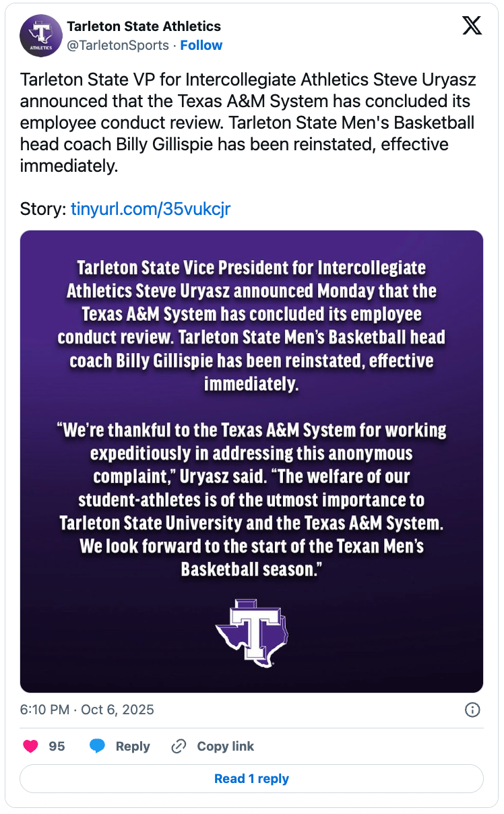The image size is (504, 814).
Task: Follow the TarletonSports account
Action: 201,45
